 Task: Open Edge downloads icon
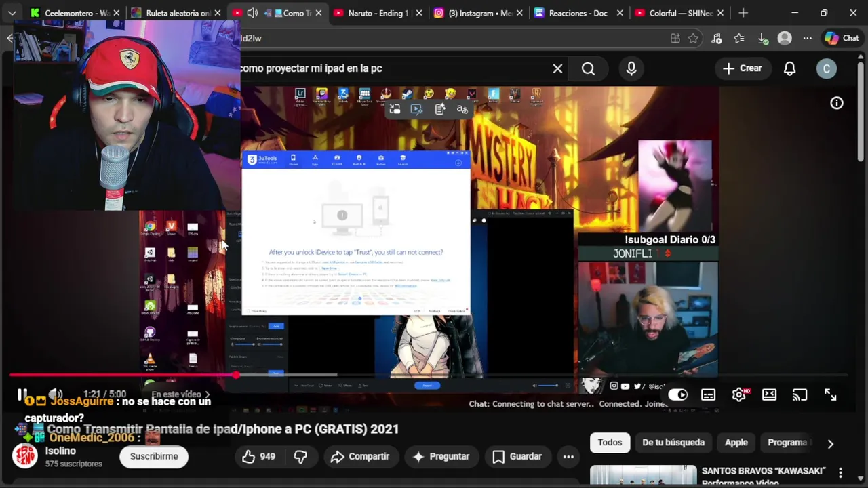tap(762, 39)
